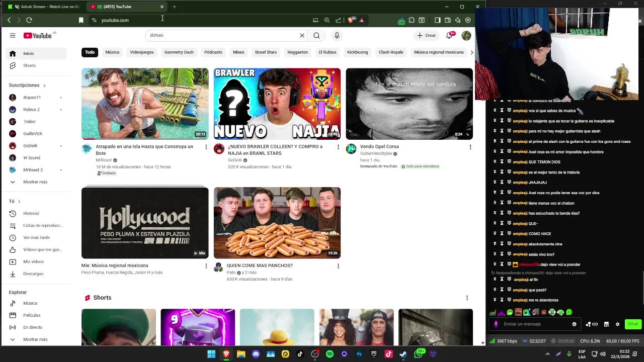Open the Hollywood Mix thumbnail
This screenshot has width=644, height=362.
click(x=145, y=223)
